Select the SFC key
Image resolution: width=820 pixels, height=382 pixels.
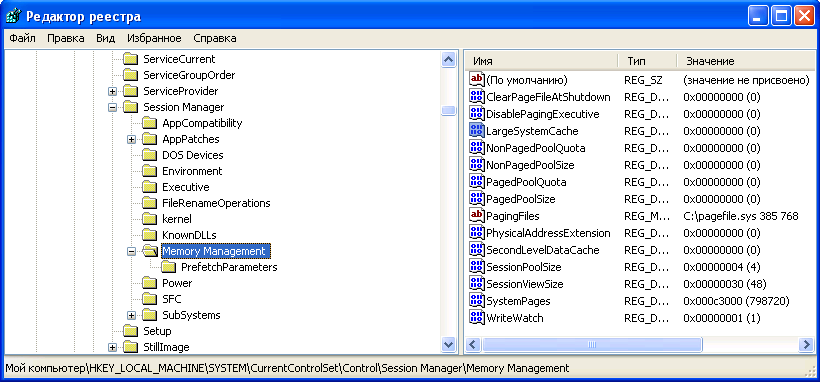click(171, 299)
